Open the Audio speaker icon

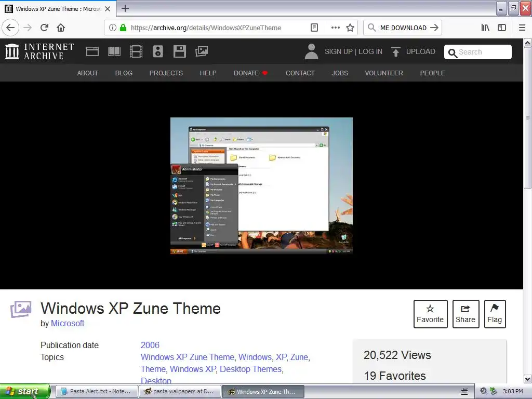coord(158,51)
